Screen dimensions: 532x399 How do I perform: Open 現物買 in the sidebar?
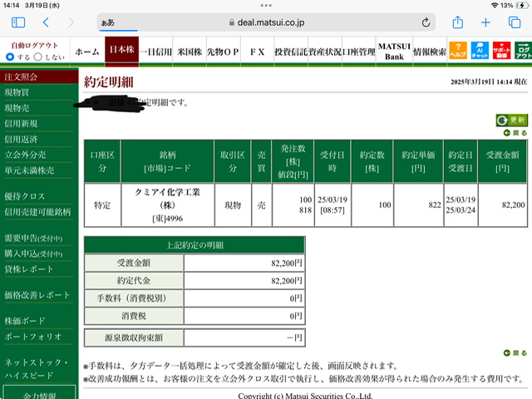[x=17, y=92]
